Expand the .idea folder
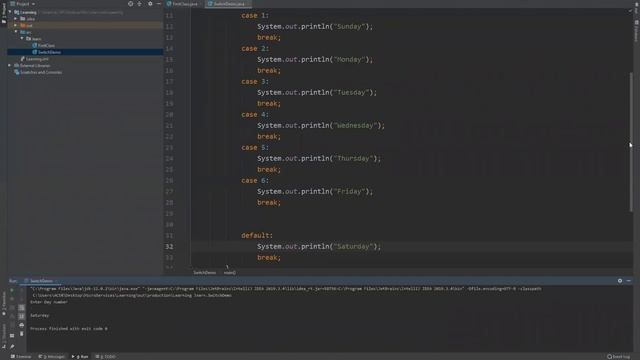Viewport: 640px width, 360px height. [16, 19]
